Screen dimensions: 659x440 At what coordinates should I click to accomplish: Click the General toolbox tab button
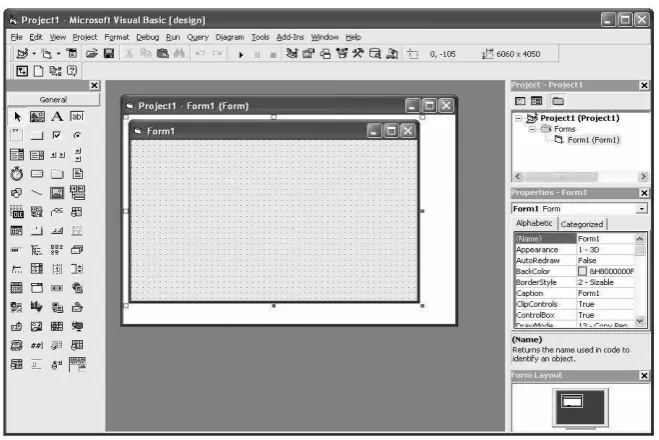[53, 100]
